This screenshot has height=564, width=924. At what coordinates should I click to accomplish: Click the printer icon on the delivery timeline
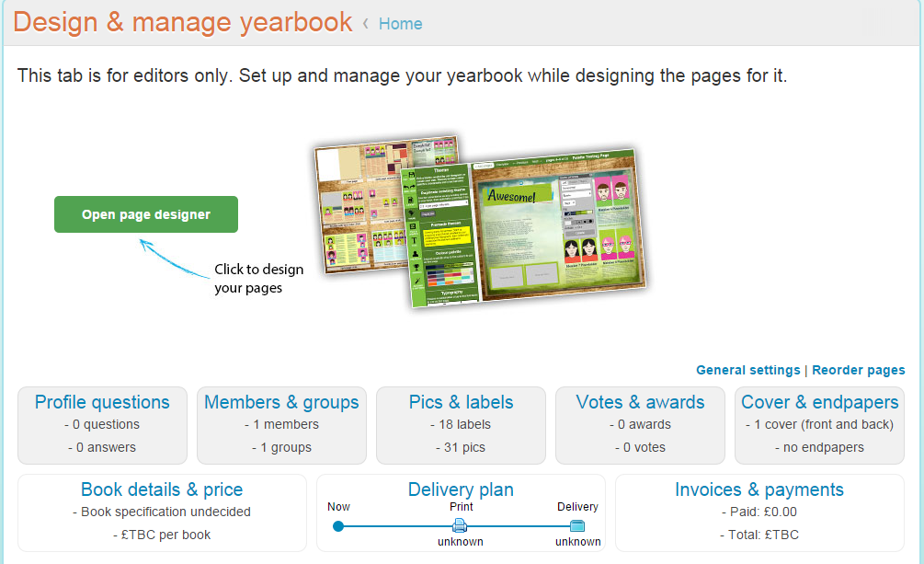coord(461,526)
